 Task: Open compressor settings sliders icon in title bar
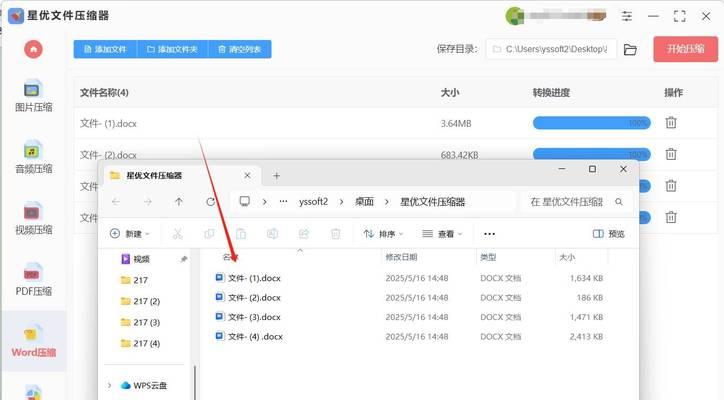pyautogui.click(x=627, y=16)
